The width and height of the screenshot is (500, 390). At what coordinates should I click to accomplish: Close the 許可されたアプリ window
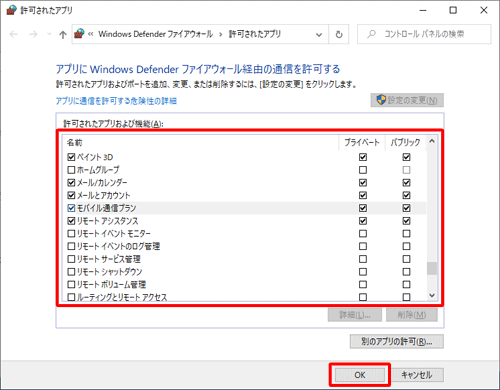484,10
